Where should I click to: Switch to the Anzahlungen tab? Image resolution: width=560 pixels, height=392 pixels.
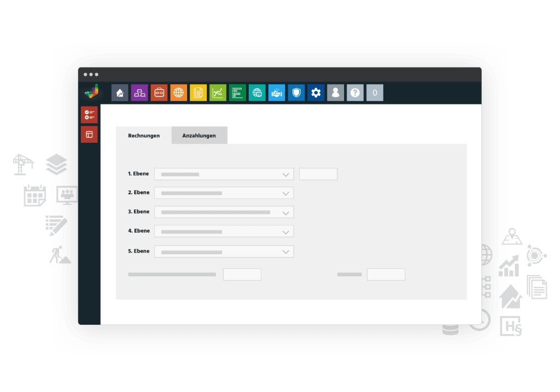tap(199, 136)
